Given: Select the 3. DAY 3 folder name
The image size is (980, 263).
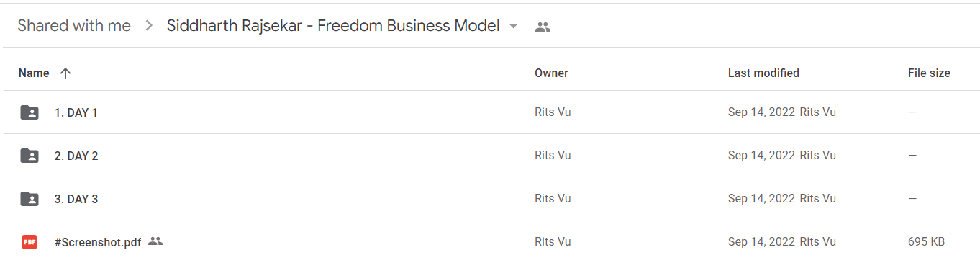Looking at the screenshot, I should (x=76, y=199).
